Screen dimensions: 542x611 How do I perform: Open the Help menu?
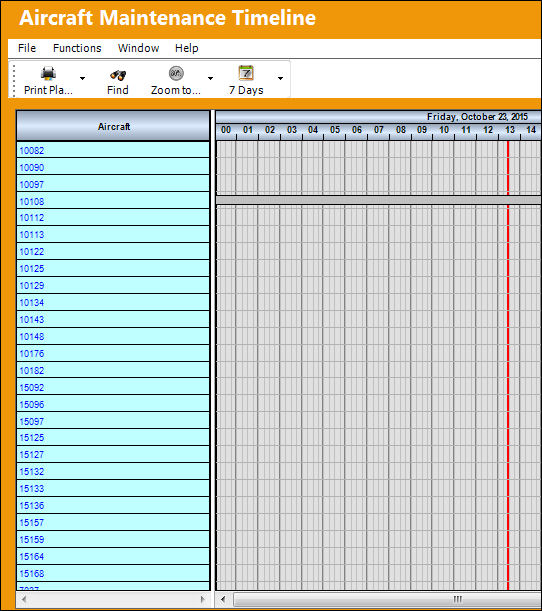point(187,48)
